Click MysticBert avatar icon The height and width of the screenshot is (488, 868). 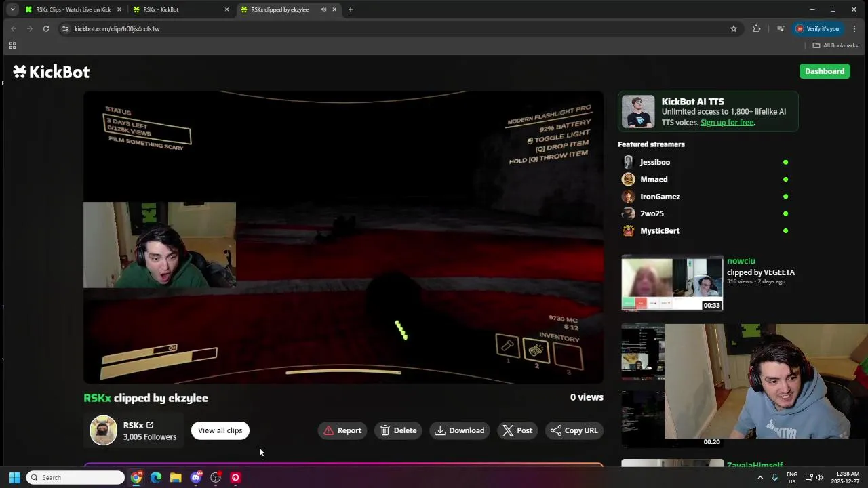(628, 230)
